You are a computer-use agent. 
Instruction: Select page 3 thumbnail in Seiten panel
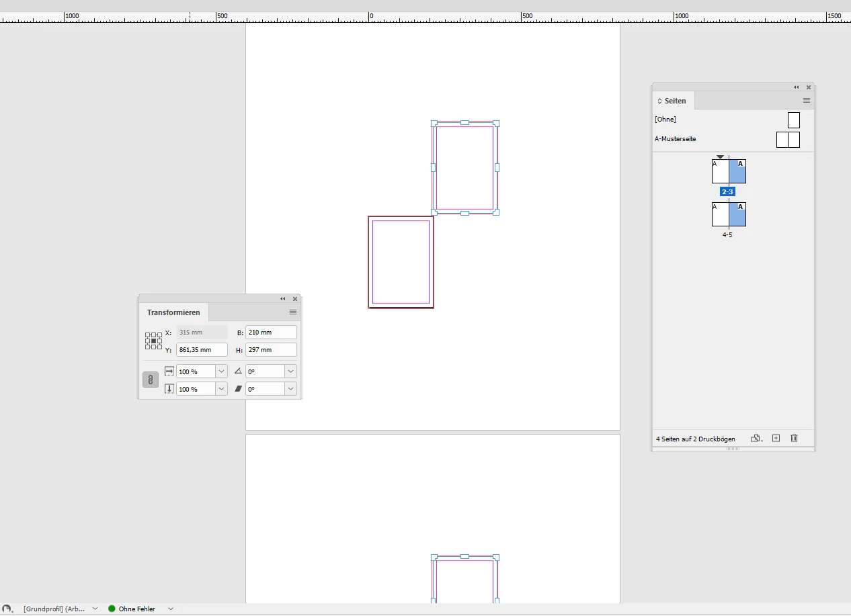click(737, 171)
